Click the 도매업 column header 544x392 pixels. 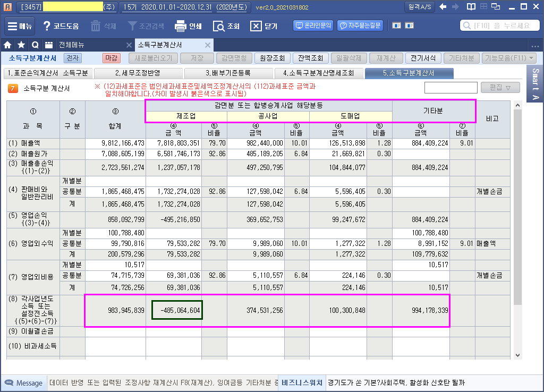pyautogui.click(x=351, y=116)
